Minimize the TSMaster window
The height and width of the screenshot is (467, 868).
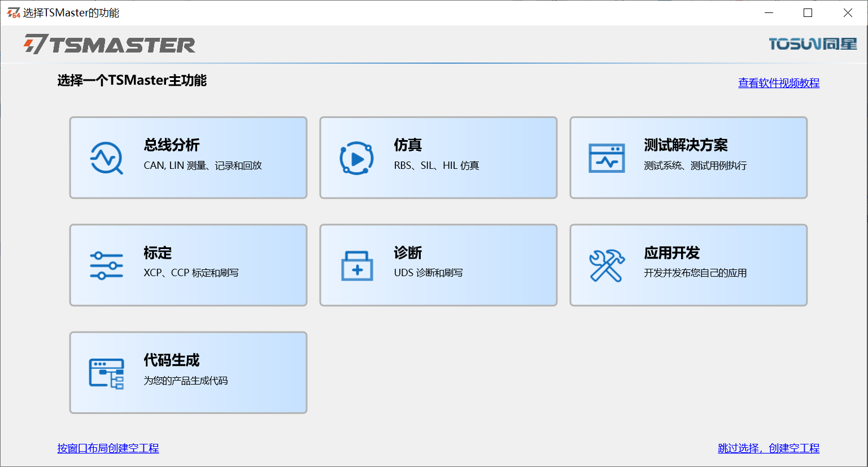click(769, 13)
